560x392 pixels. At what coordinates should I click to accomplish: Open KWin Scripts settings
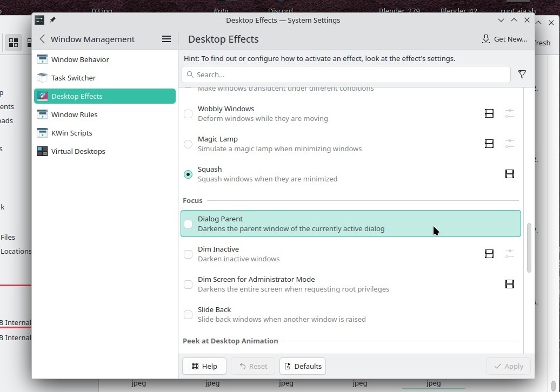pyautogui.click(x=105, y=133)
